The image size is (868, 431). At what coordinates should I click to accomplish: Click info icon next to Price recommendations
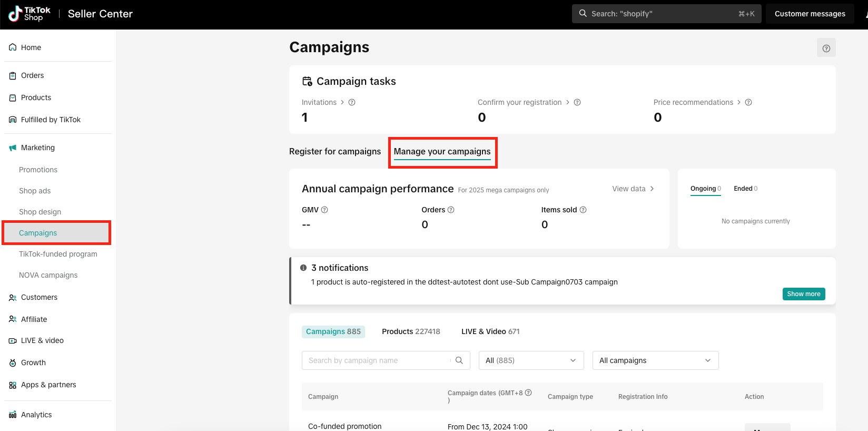click(x=748, y=102)
